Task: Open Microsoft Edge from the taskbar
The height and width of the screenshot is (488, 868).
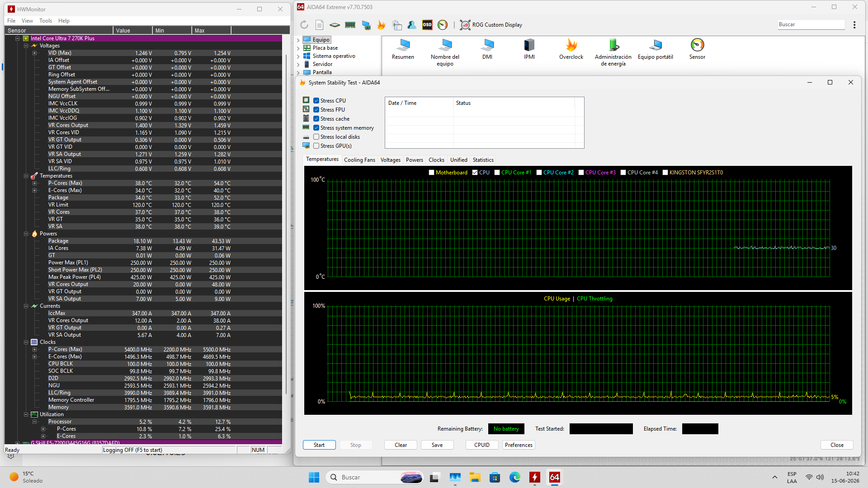Action: (514, 477)
